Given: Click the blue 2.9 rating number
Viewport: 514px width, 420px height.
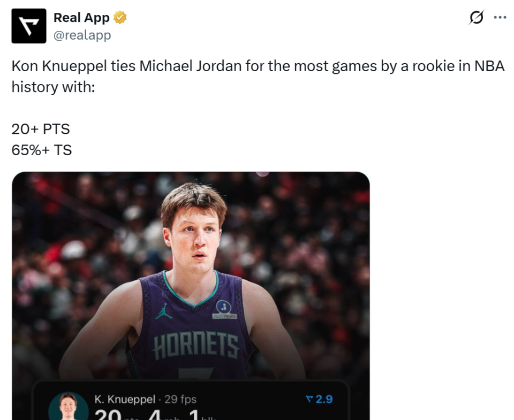Looking at the screenshot, I should [x=324, y=399].
